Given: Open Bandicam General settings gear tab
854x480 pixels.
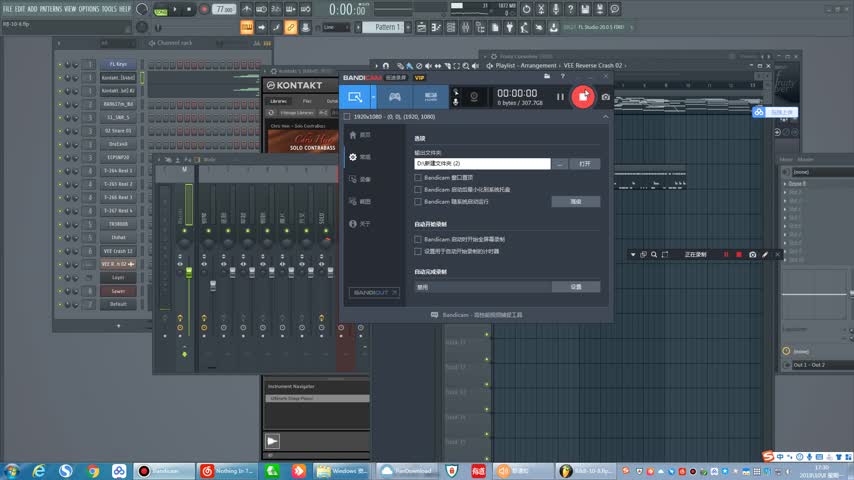Looking at the screenshot, I should (x=361, y=157).
